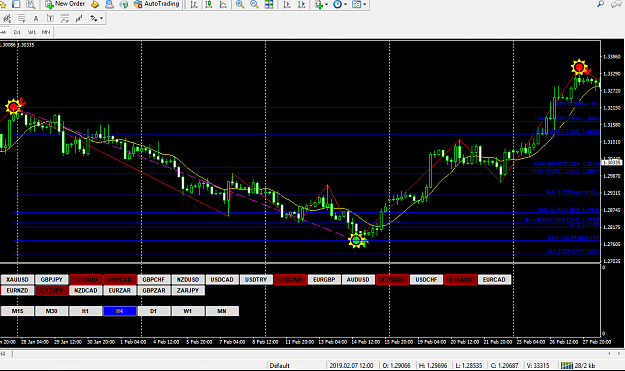Select USDCHF symbol button
625x371 pixels.
pos(426,279)
